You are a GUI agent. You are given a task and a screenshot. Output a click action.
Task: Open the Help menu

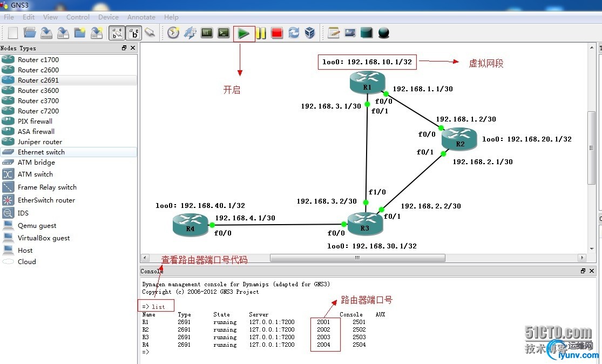pyautogui.click(x=171, y=17)
